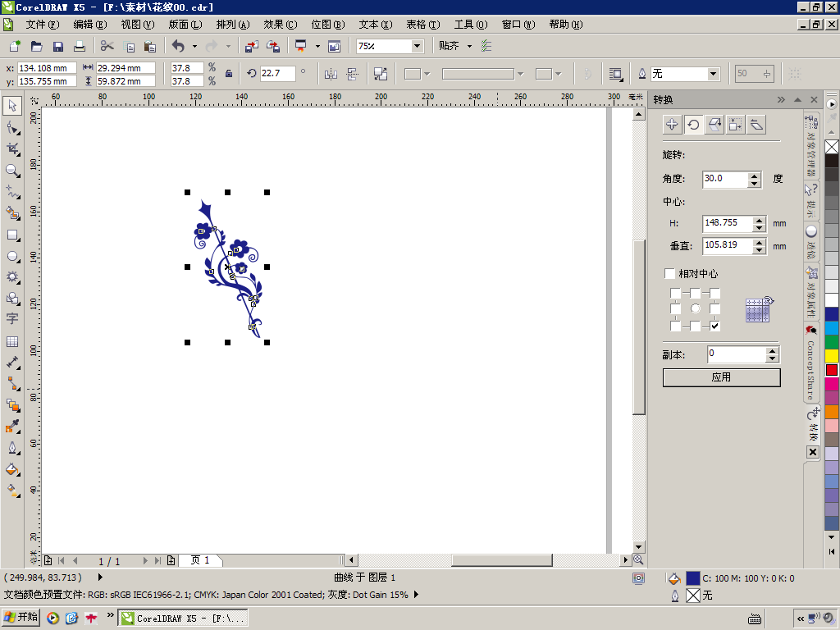Expand document color profile arrow in status bar

(x=416, y=595)
